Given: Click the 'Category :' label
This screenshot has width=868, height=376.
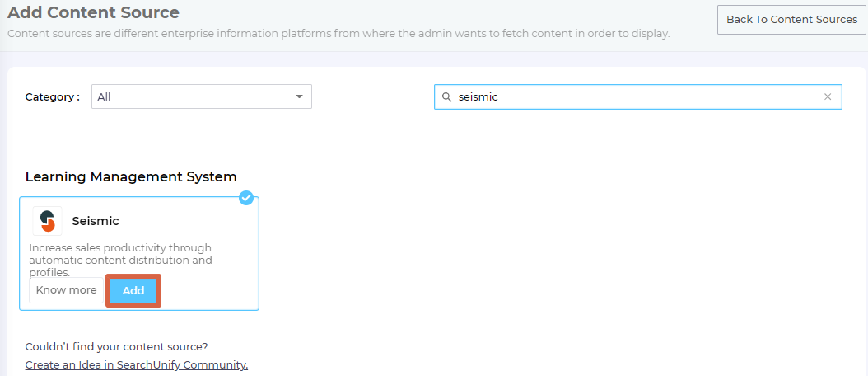Looking at the screenshot, I should [53, 97].
